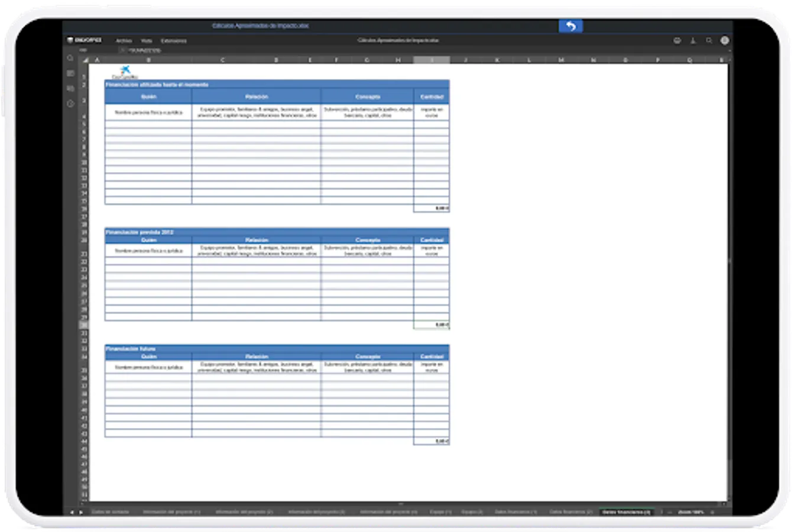Image resolution: width=794 pixels, height=532 pixels.
Task: Switch to 'Información del proyecto (1)' sheet tab
Action: coord(171,512)
